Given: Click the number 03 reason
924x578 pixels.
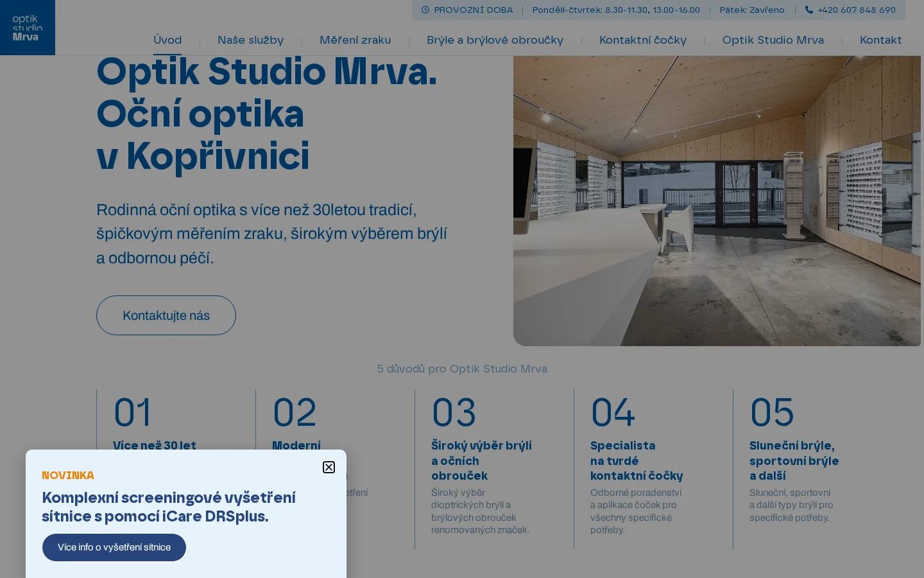Looking at the screenshot, I should [x=454, y=412].
